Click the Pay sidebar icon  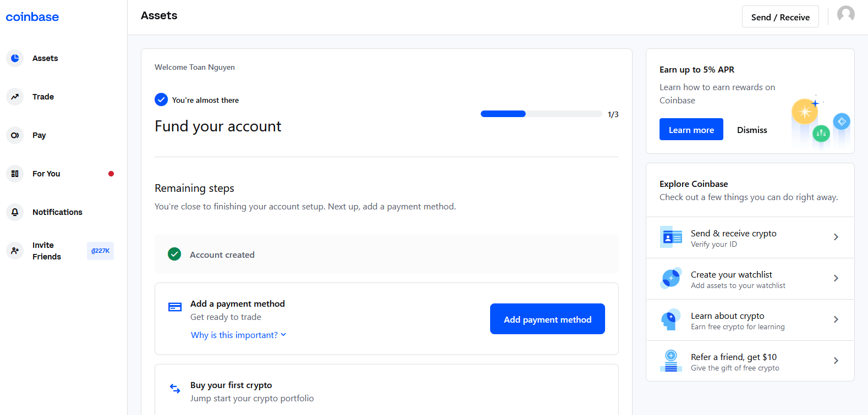[x=15, y=135]
